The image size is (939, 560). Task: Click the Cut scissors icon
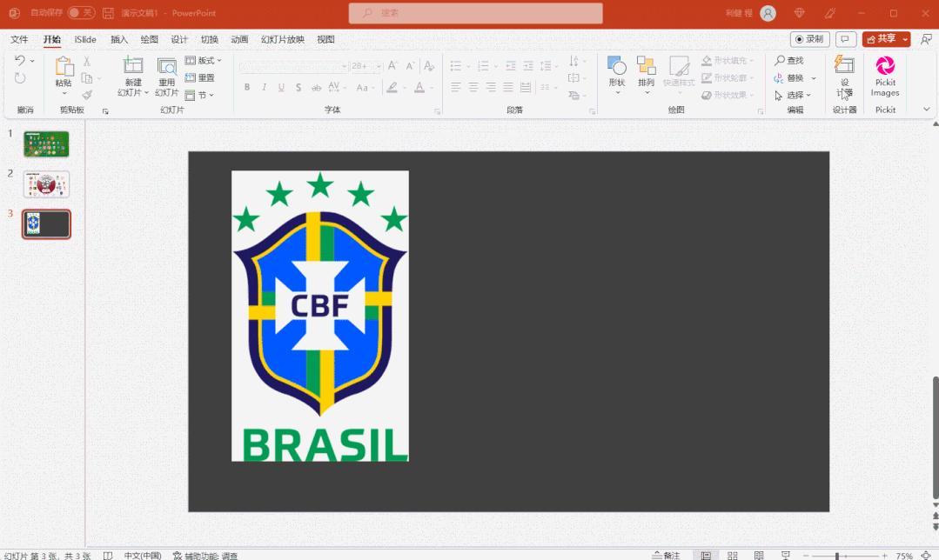point(87,61)
